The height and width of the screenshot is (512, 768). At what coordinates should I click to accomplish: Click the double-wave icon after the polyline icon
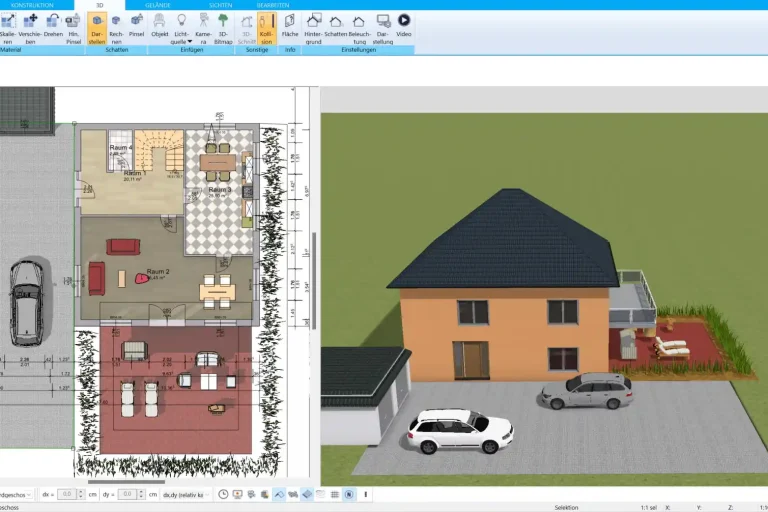tap(293, 494)
